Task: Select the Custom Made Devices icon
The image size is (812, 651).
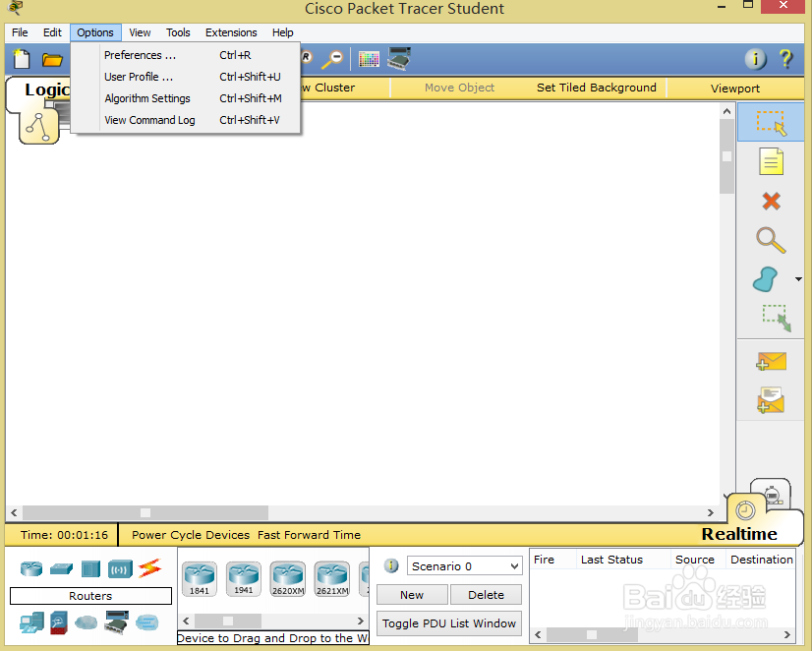Action: (x=116, y=622)
